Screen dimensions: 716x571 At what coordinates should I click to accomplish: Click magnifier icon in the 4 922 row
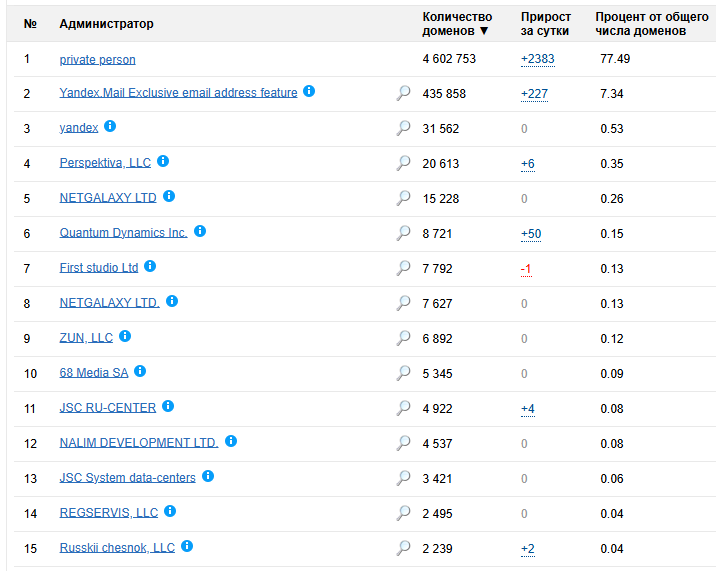click(403, 408)
